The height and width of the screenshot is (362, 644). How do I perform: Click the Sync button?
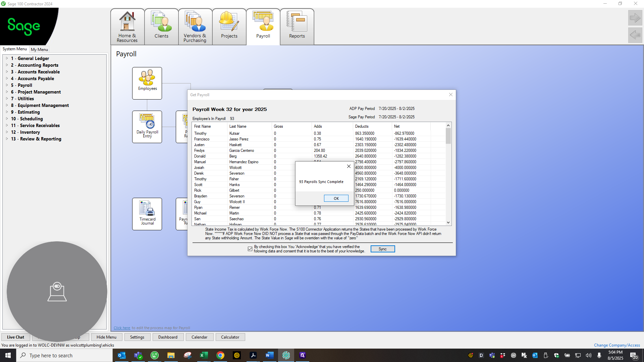point(383,249)
